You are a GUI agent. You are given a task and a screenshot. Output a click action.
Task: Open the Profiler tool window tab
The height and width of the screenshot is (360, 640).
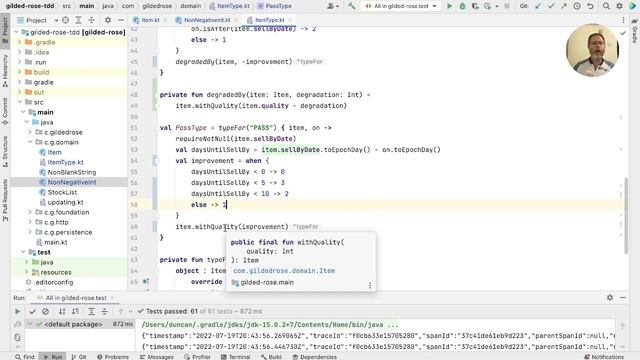[x=197, y=357]
